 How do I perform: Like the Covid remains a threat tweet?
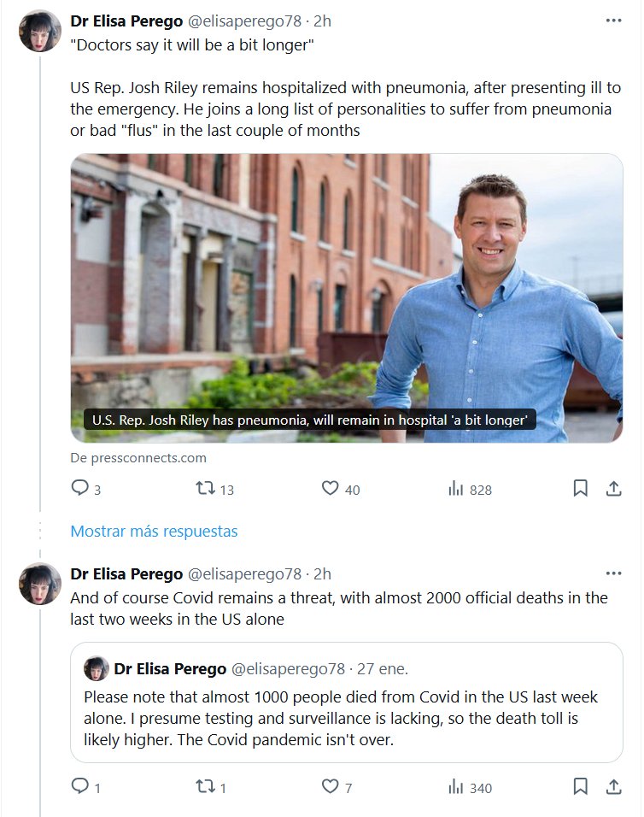(331, 787)
